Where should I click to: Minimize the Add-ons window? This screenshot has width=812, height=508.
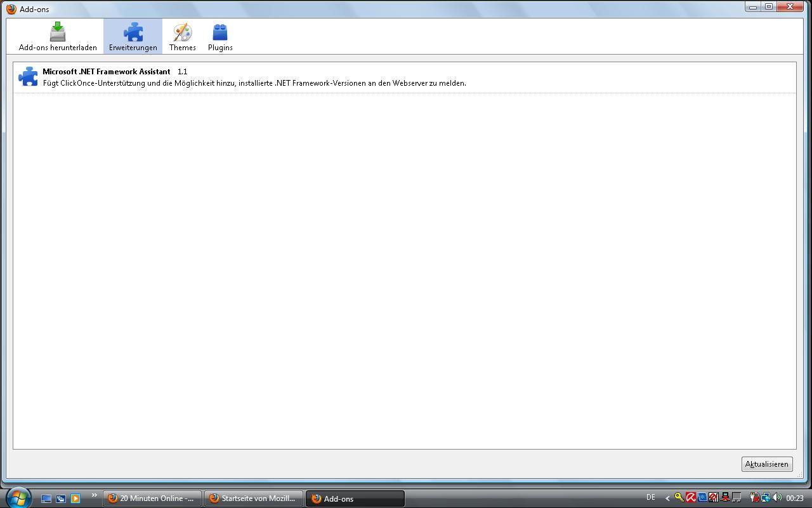point(753,7)
